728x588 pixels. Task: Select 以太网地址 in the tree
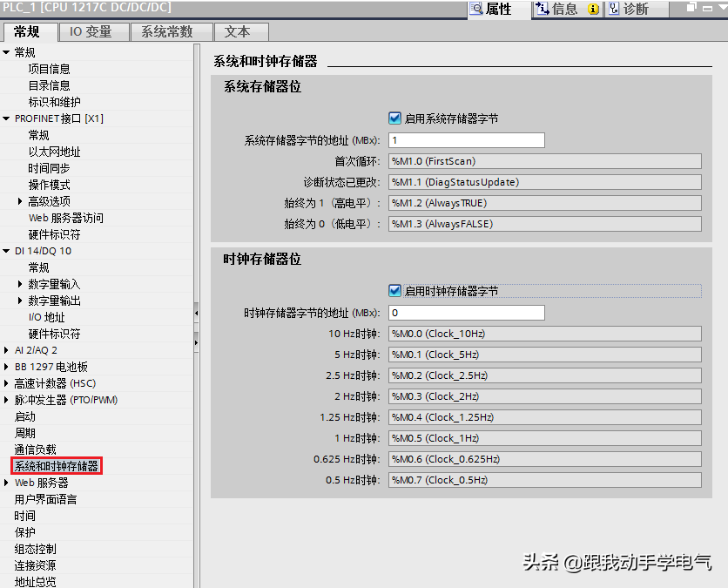(54, 152)
